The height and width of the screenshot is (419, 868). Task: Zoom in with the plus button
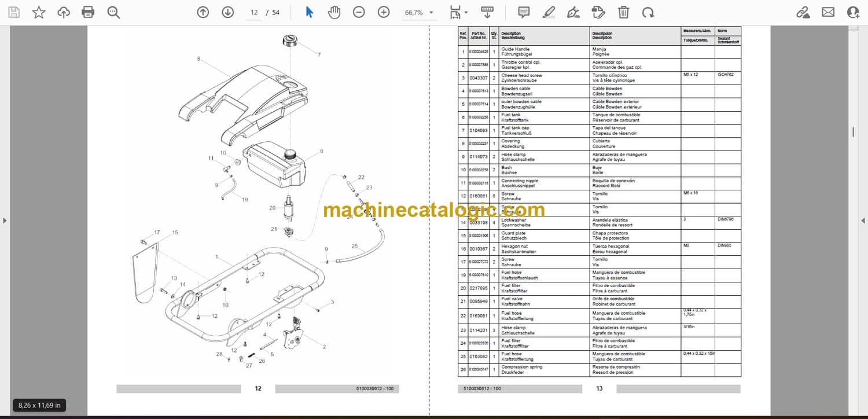click(x=384, y=12)
